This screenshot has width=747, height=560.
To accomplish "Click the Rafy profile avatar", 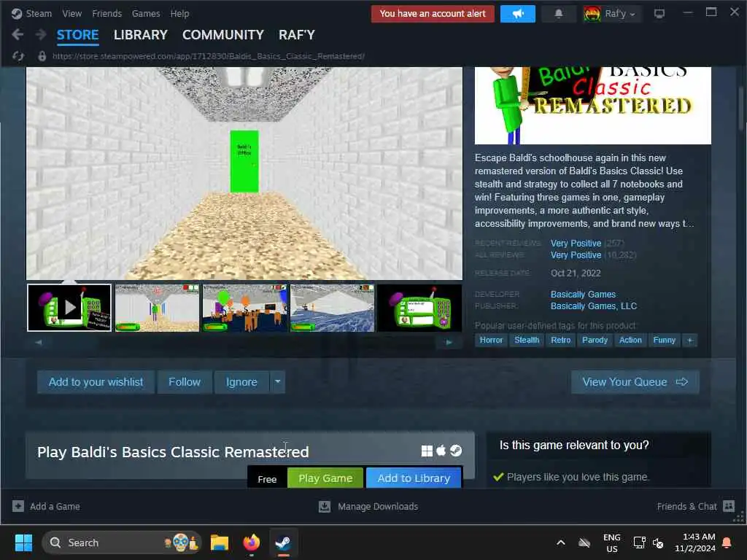I will 592,14.
